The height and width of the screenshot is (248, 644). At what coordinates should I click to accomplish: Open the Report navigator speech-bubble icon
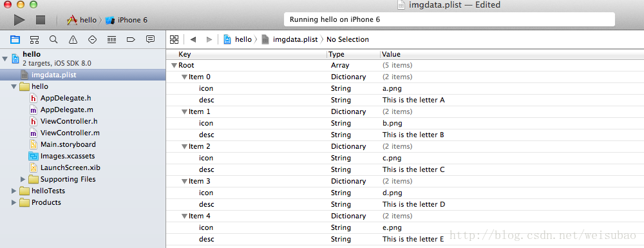point(150,39)
